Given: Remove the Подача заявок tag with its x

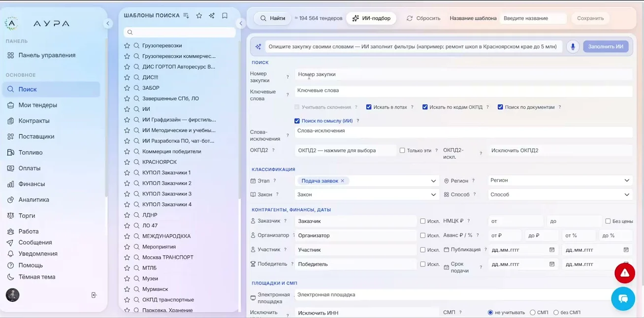Looking at the screenshot, I should [343, 181].
